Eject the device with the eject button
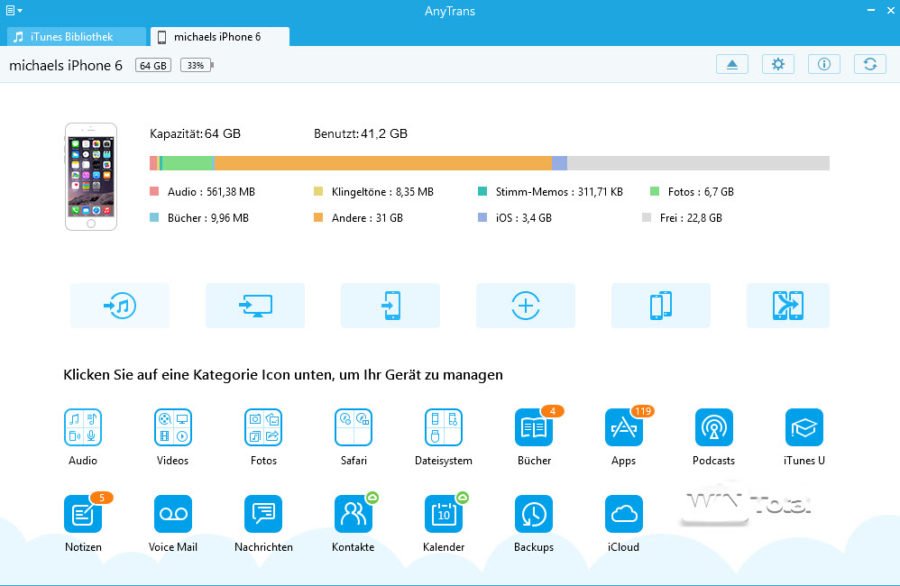 tap(732, 64)
